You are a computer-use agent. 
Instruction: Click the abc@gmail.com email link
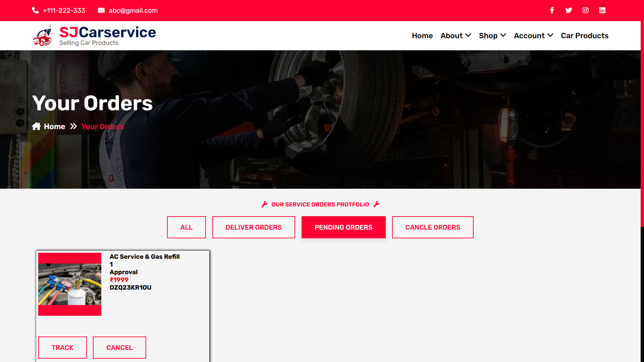pos(133,10)
